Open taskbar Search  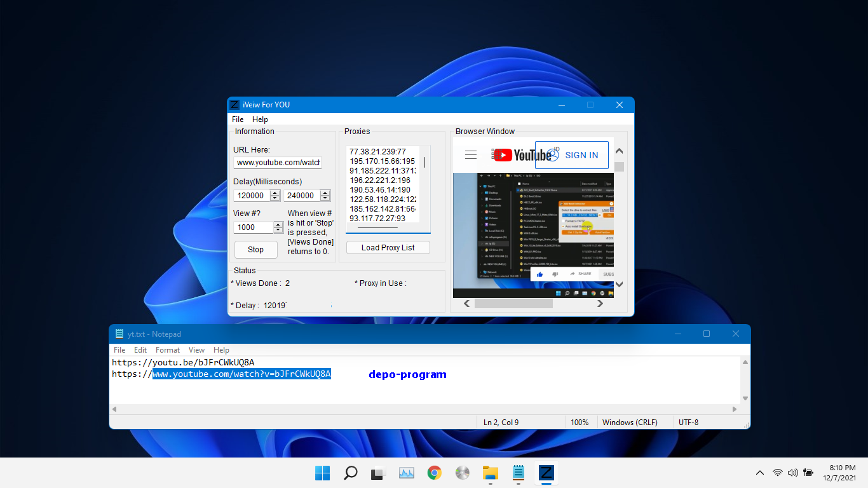[350, 473]
